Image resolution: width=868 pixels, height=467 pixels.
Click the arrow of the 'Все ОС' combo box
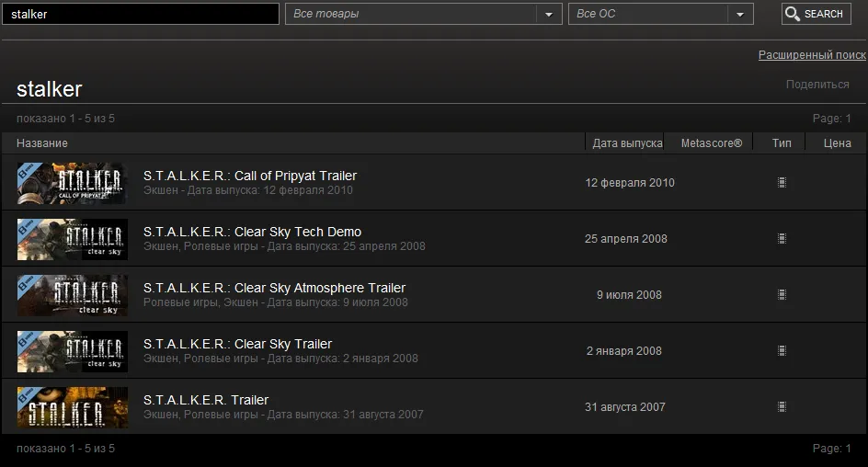[x=740, y=15]
